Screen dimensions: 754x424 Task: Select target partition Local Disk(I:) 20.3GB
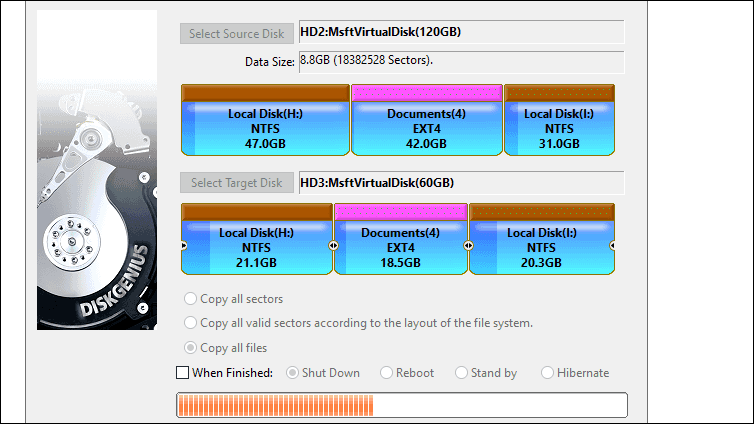click(541, 239)
